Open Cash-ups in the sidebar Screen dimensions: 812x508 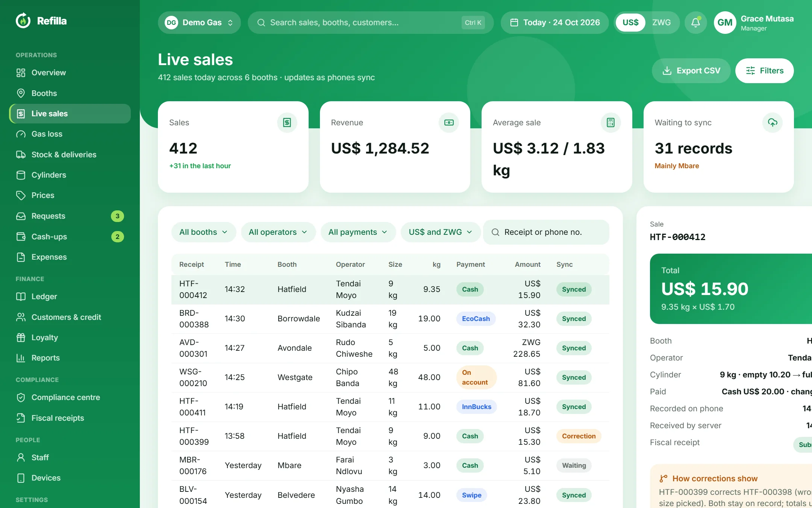point(70,237)
